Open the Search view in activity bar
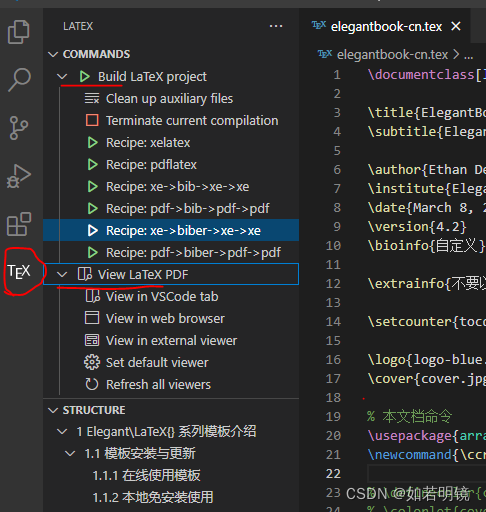Image resolution: width=486 pixels, height=512 pixels. (19, 80)
